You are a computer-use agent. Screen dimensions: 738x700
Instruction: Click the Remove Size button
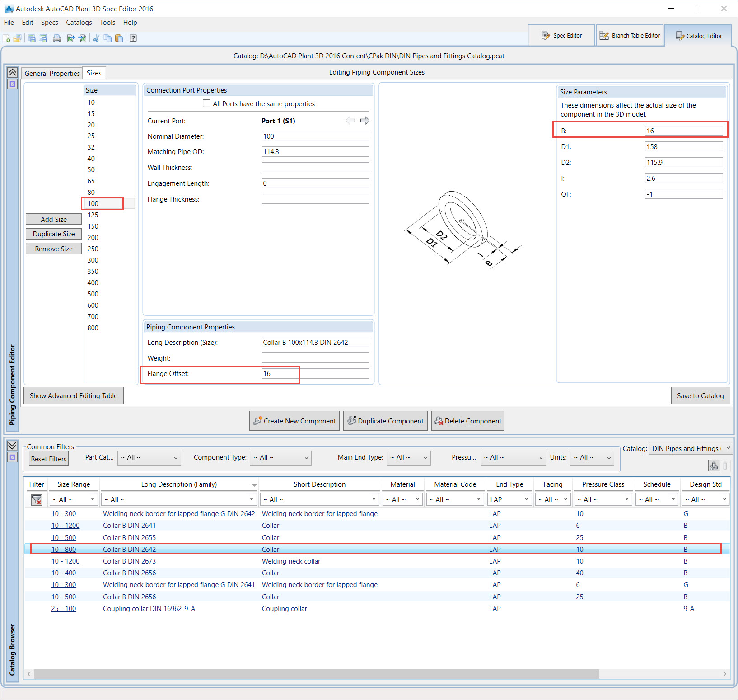pos(54,249)
